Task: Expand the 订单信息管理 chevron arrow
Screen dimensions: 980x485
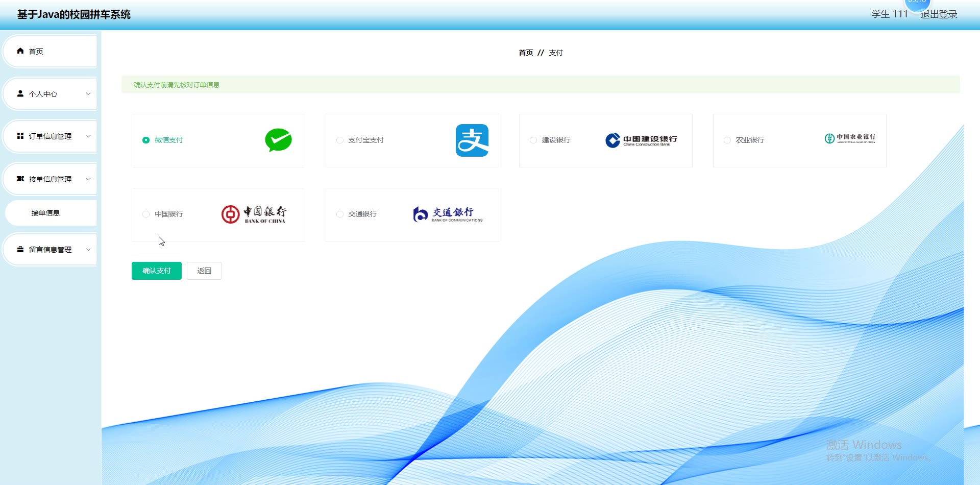Action: point(88,136)
